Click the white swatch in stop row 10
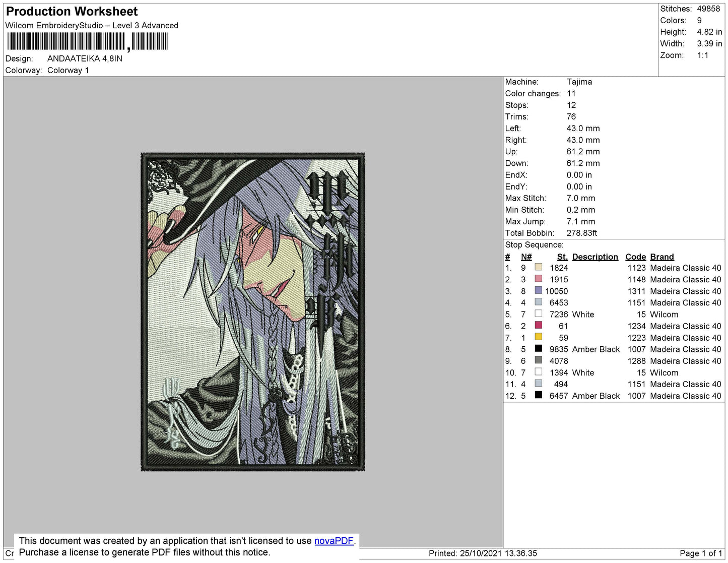The width and height of the screenshot is (728, 563). tap(539, 371)
